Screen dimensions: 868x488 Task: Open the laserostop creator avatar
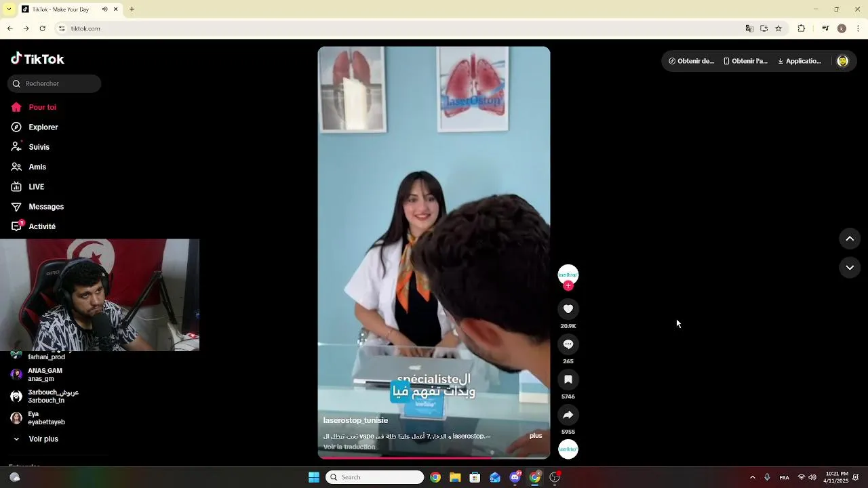pos(568,274)
